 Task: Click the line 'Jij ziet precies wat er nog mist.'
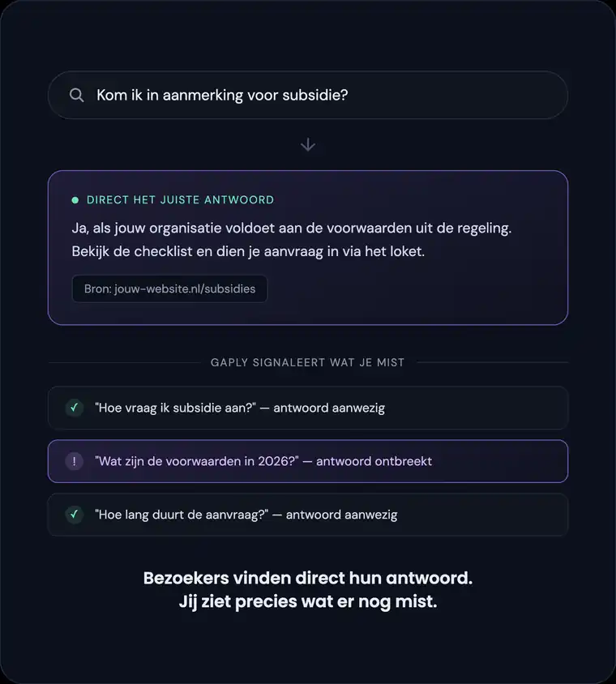pos(308,601)
